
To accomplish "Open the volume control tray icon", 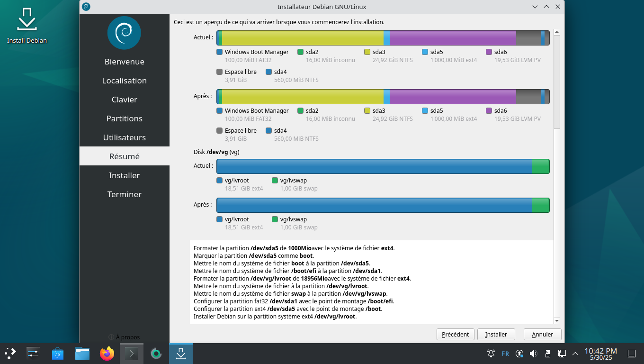I will point(533,354).
